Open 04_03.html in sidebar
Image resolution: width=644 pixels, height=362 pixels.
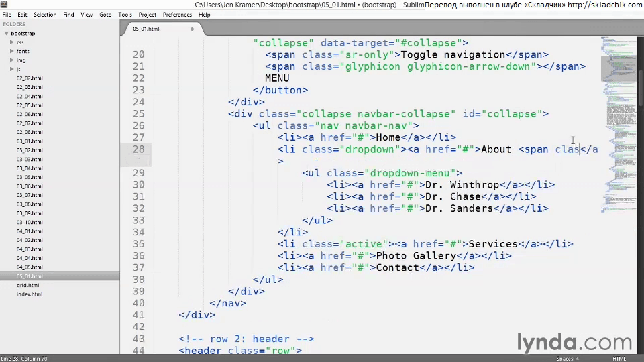[30, 249]
